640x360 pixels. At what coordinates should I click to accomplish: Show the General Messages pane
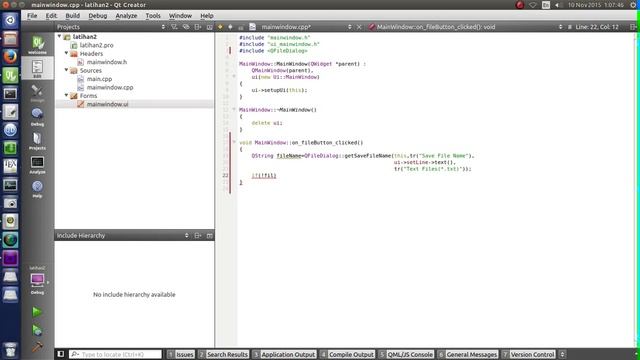468,354
